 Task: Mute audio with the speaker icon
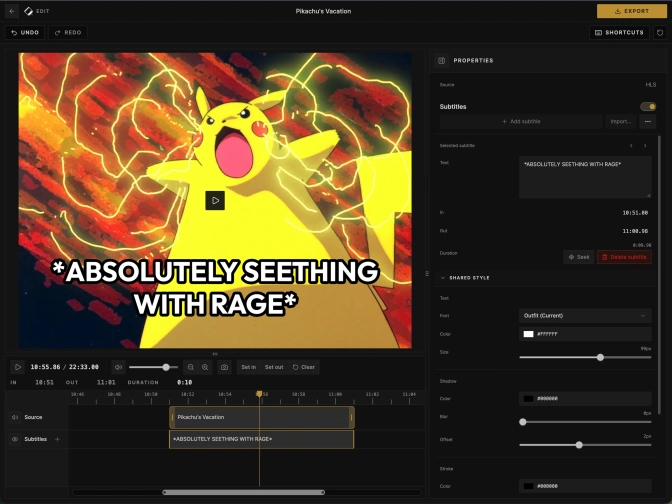(118, 367)
